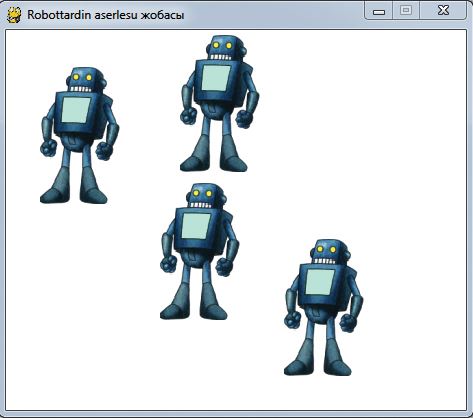Click the top center robot's chest screen
This screenshot has height=418, width=473.
tap(216, 78)
